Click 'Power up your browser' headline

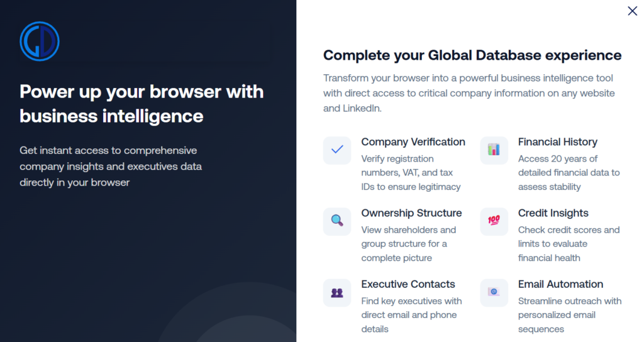142,104
